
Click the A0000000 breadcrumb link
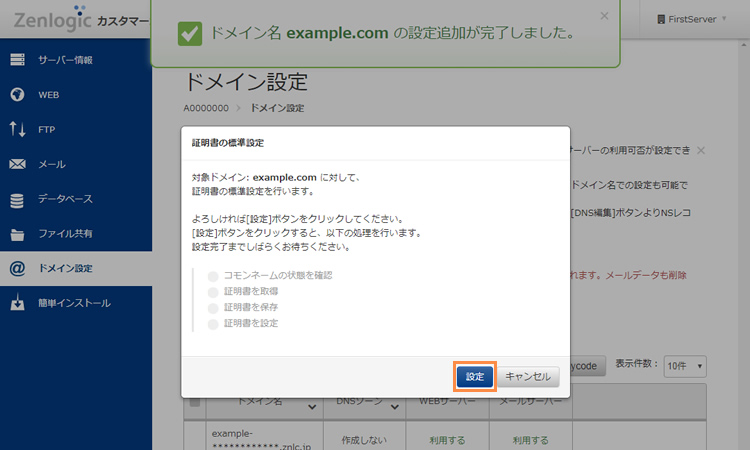(206, 107)
